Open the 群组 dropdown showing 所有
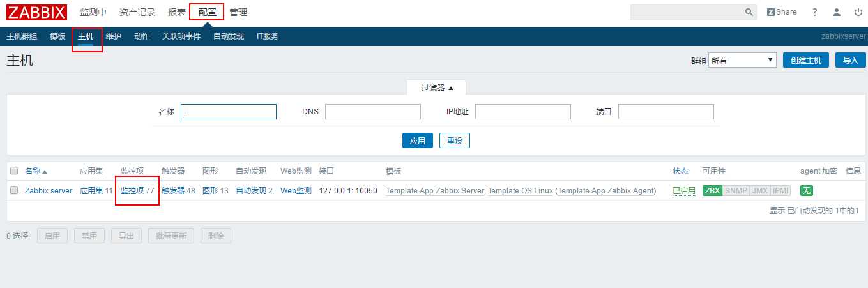 tap(742, 61)
